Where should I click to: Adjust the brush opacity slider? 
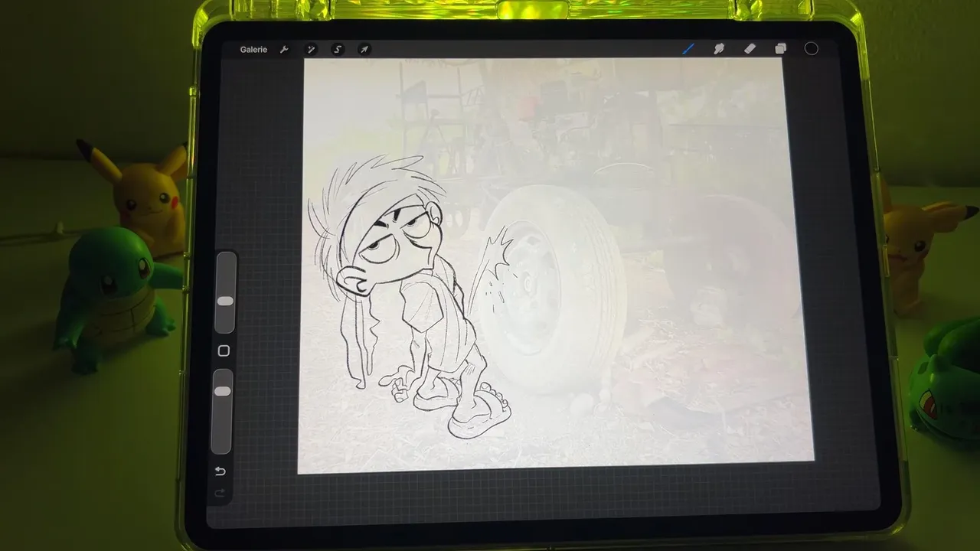222,411
